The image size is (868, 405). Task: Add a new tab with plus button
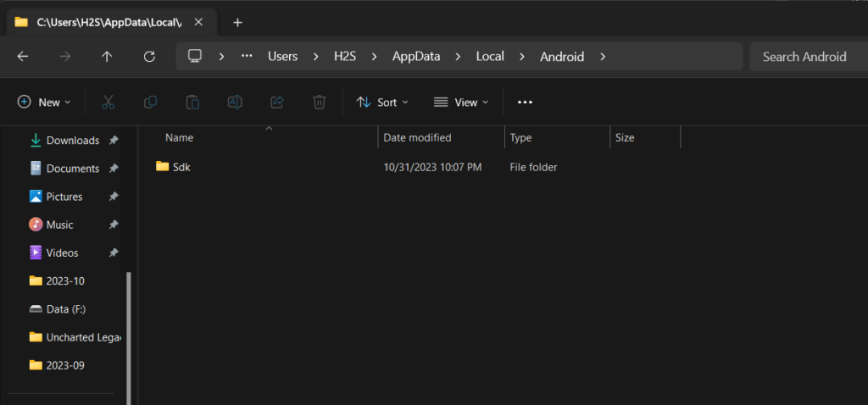pos(237,22)
